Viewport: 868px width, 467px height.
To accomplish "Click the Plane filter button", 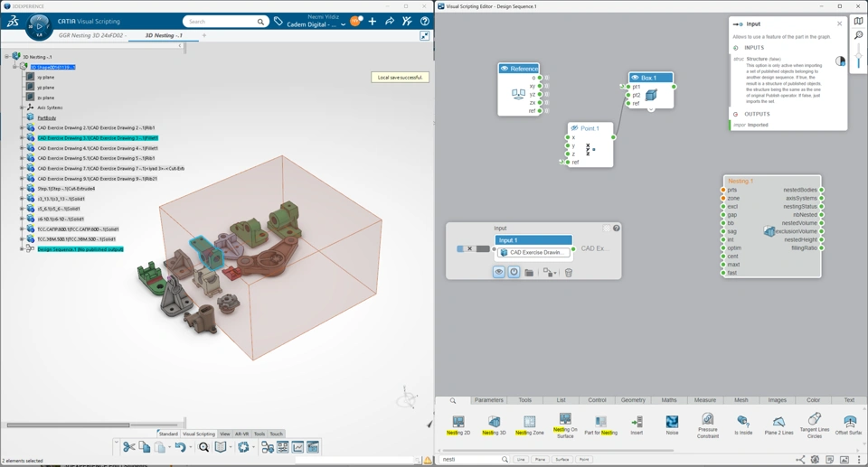I will coord(541,459).
